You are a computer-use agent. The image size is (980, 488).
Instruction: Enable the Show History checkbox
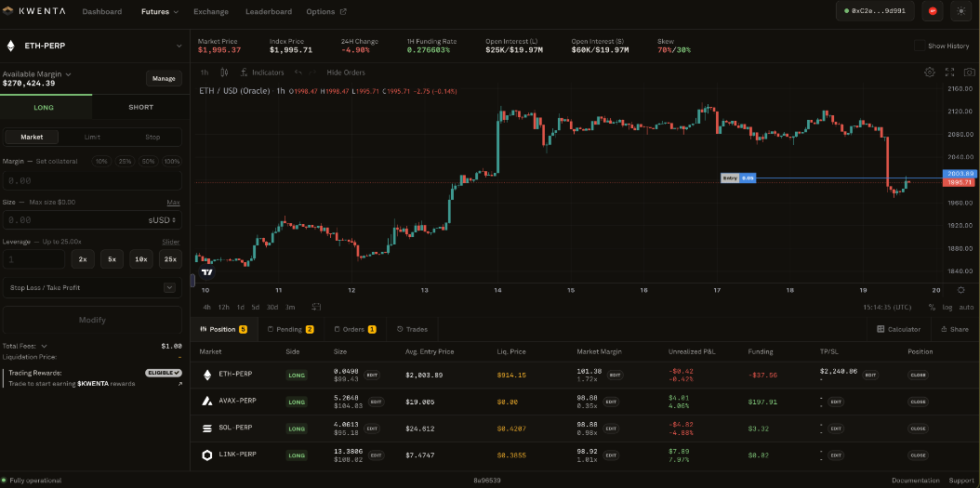(x=919, y=46)
